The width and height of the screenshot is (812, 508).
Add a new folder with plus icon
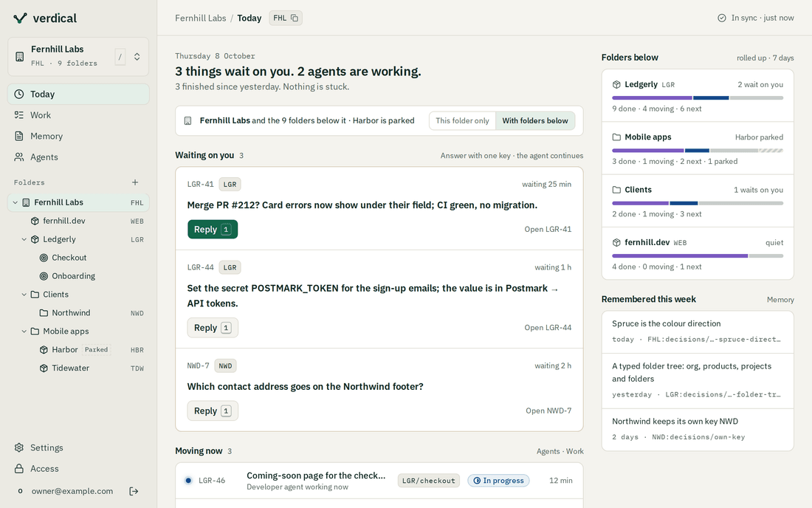135,182
